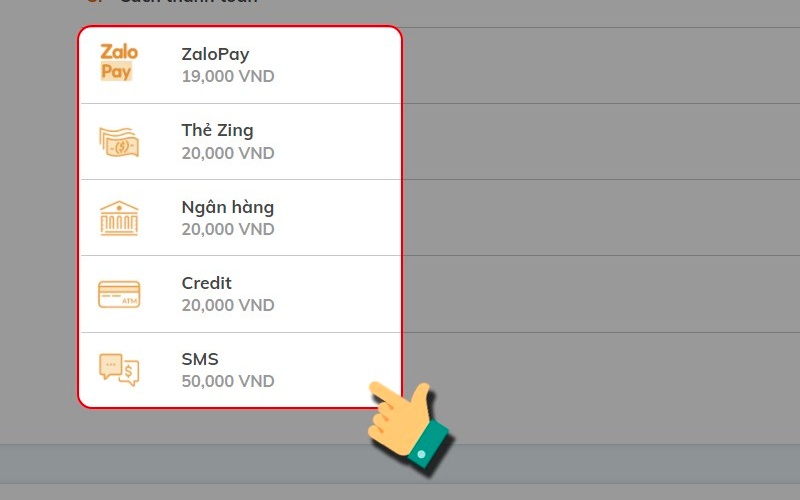The image size is (800, 500).
Task: Click empty space in ZaloPay row
Action: coord(337,65)
